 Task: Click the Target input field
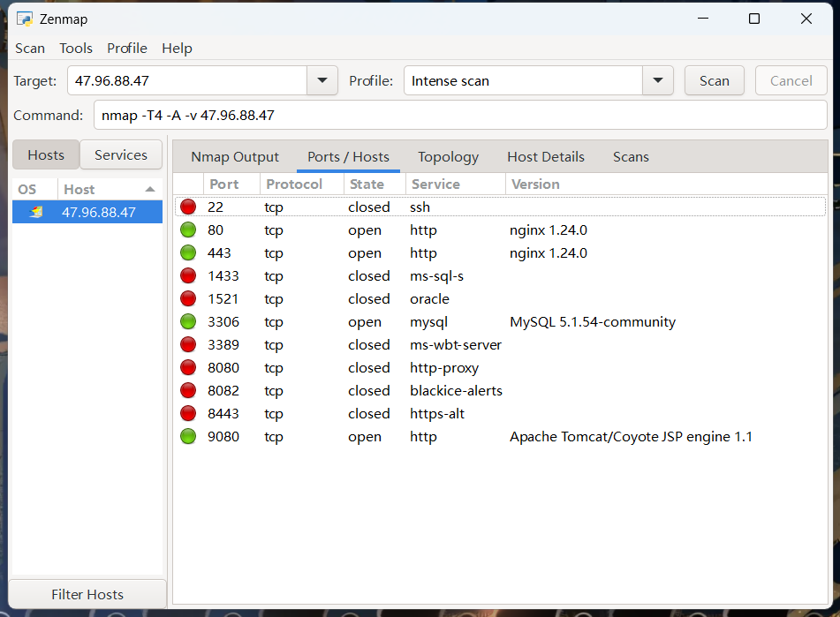tap(187, 80)
